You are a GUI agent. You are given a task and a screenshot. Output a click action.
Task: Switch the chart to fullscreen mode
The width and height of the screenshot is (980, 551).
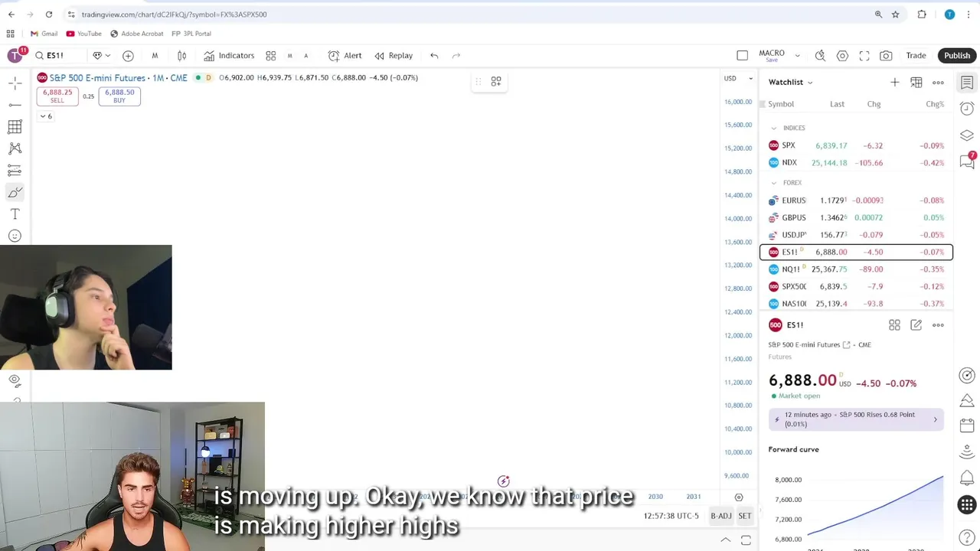[864, 56]
